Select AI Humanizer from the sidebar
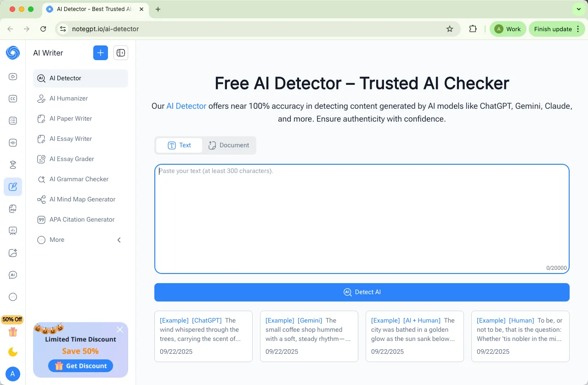Screen dimensions: 588x385 pos(68,98)
